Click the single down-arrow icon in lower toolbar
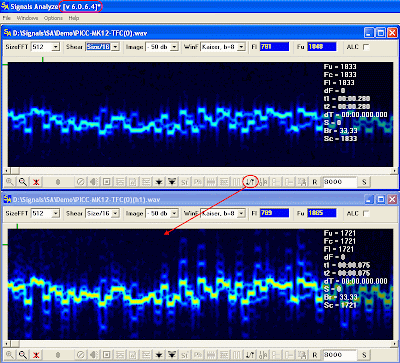This screenshot has width=400, height=363. click(159, 355)
